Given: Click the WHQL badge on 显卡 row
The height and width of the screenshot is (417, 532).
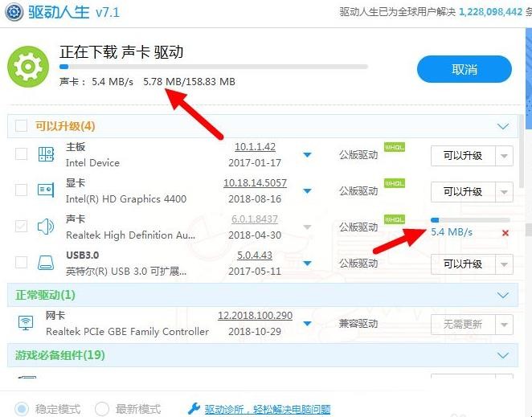Looking at the screenshot, I should (x=395, y=183).
